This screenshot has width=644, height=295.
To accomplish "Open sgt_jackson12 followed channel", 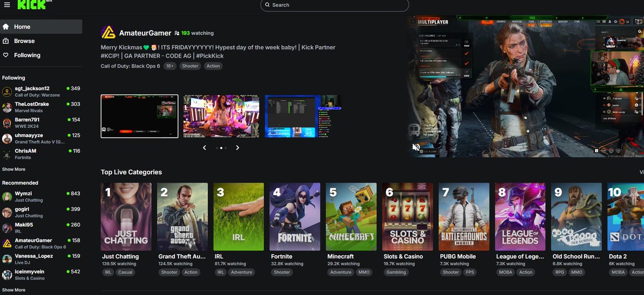I will click(x=41, y=91).
